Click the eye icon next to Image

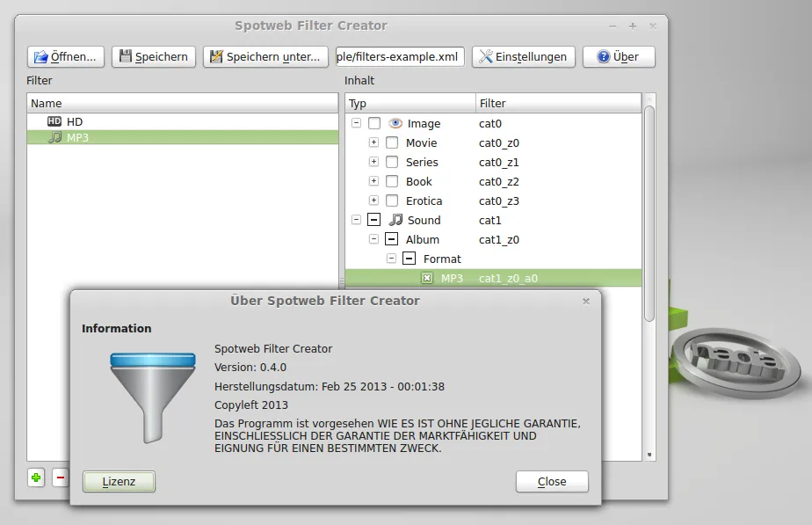pyautogui.click(x=395, y=124)
